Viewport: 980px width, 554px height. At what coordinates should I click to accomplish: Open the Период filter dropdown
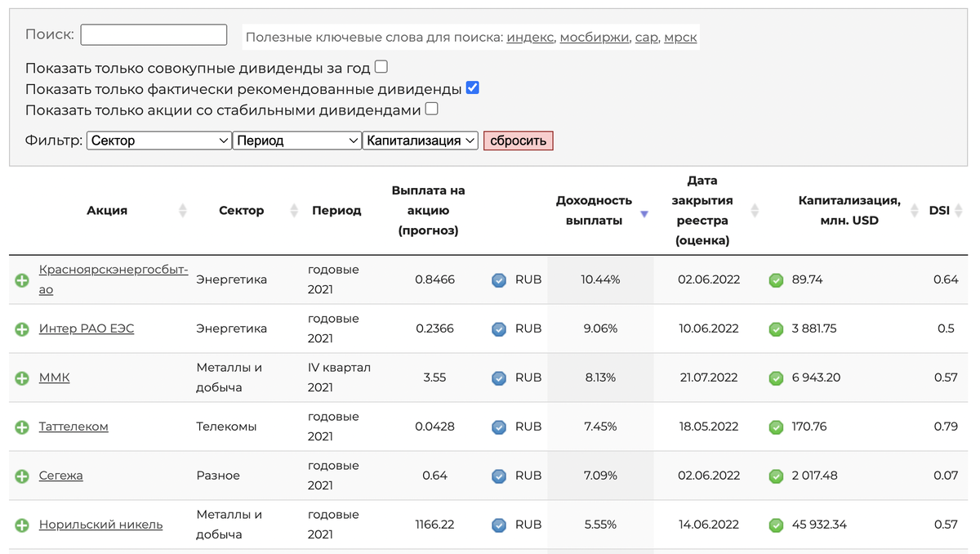(x=297, y=141)
